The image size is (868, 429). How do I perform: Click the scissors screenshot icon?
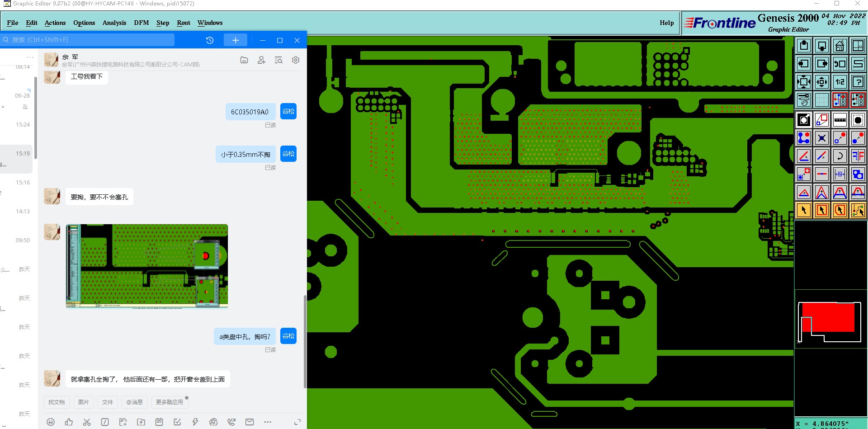click(x=87, y=422)
